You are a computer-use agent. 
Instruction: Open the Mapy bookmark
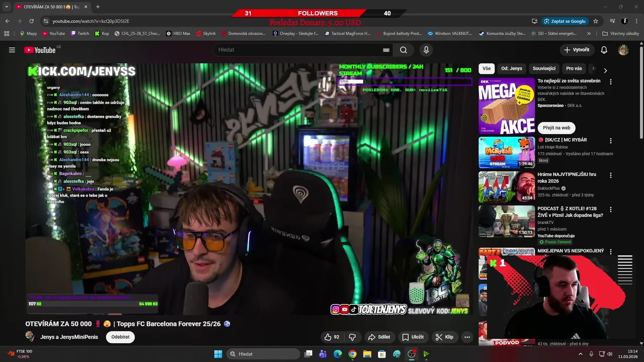pyautogui.click(x=28, y=34)
